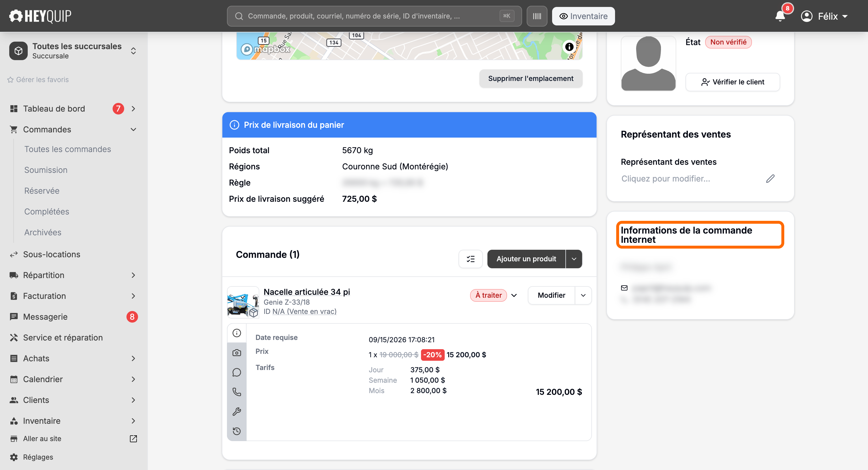Open the Ajouter un produit dropdown arrow

pos(573,259)
